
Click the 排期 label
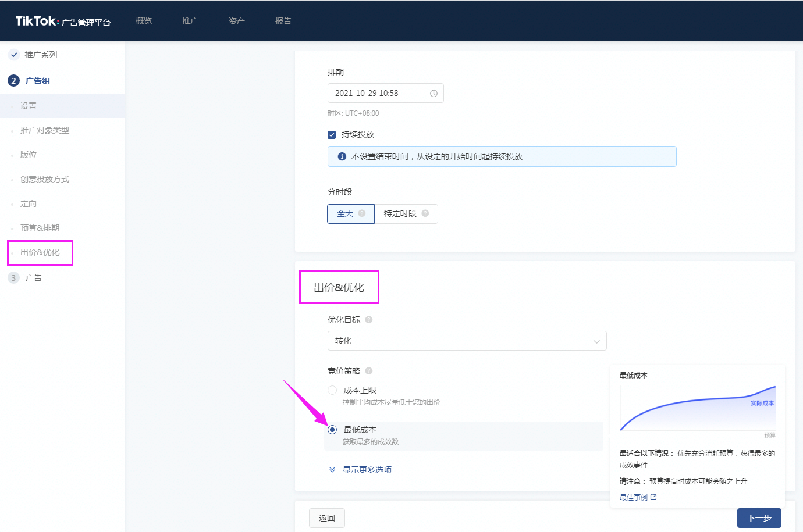336,72
